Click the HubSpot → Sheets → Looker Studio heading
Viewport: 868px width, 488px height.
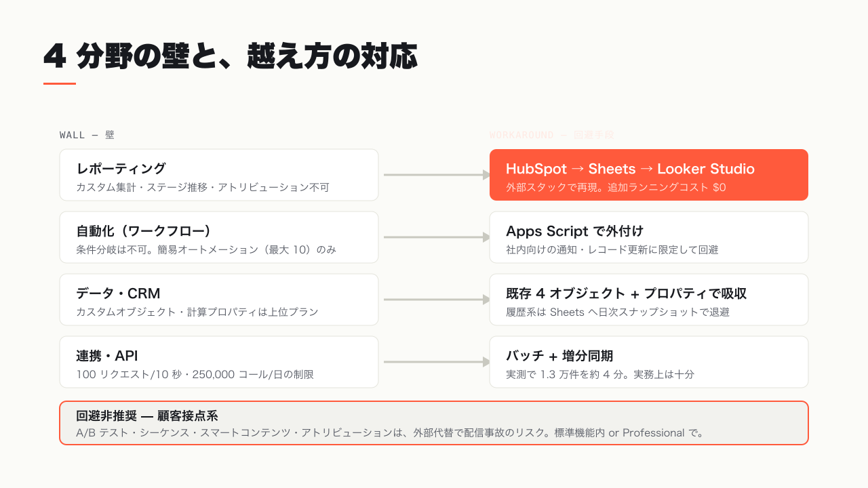pos(630,169)
